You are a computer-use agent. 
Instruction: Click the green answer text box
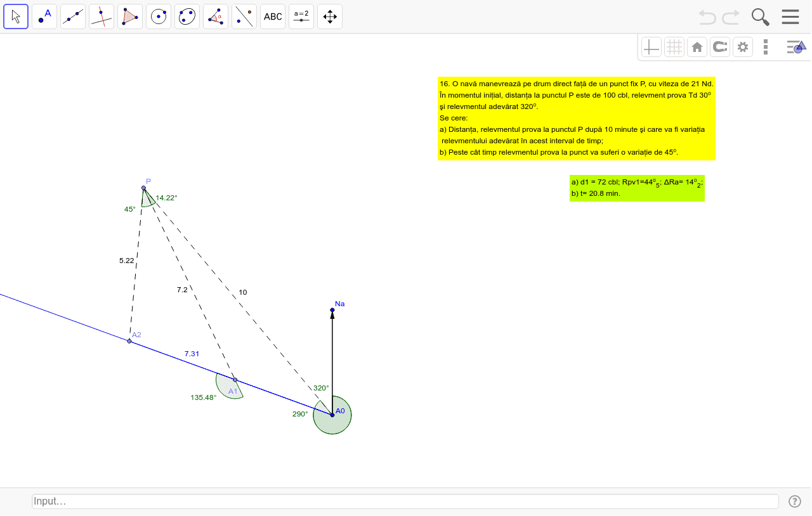point(637,188)
